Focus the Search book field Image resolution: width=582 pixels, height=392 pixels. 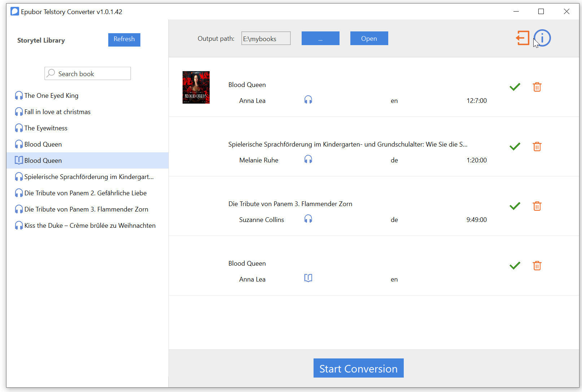point(88,73)
